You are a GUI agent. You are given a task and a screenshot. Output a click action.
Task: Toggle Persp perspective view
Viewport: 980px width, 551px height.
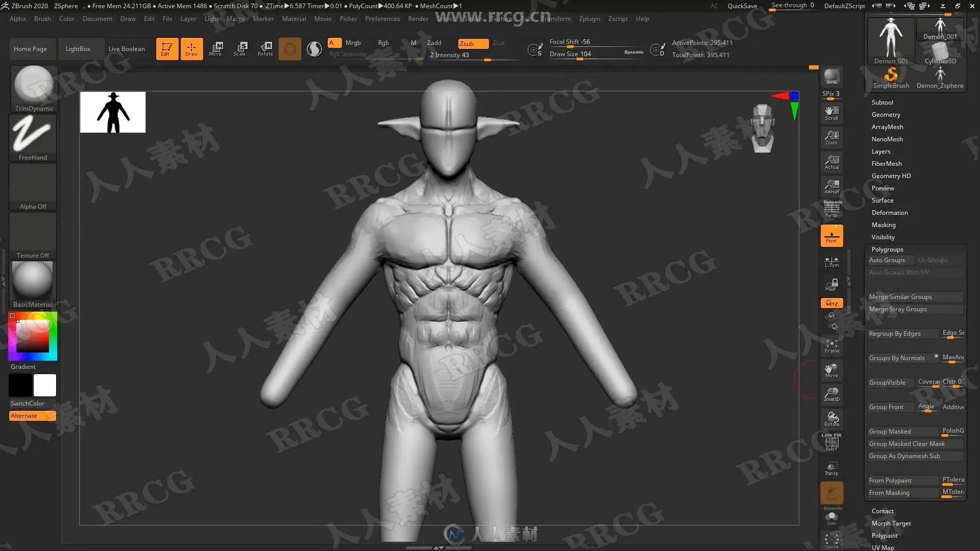pyautogui.click(x=831, y=210)
